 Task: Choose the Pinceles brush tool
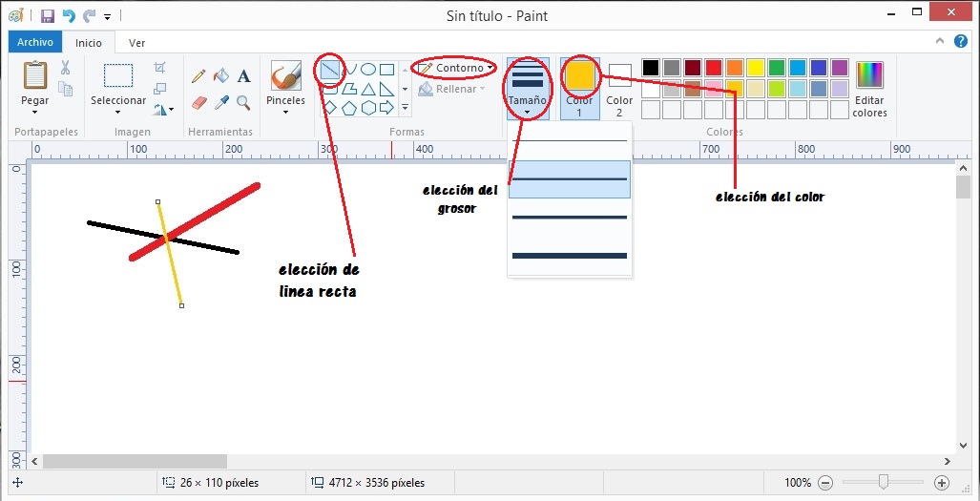(286, 76)
